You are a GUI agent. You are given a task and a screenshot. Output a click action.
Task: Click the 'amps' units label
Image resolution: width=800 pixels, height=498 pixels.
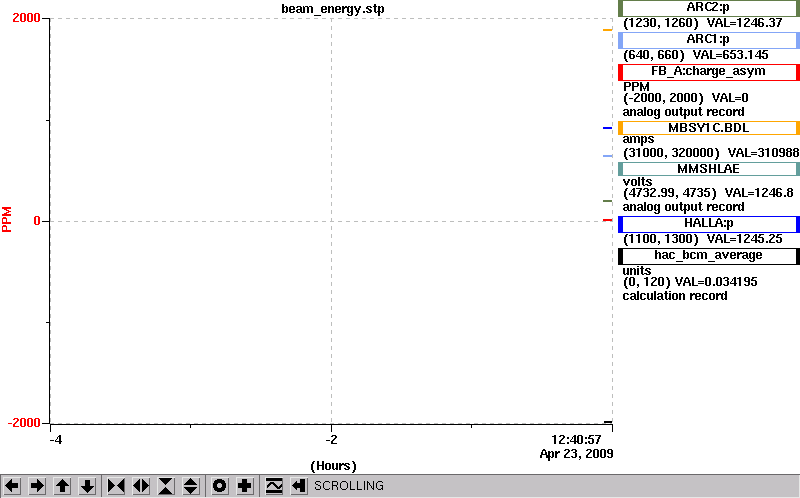click(638, 139)
